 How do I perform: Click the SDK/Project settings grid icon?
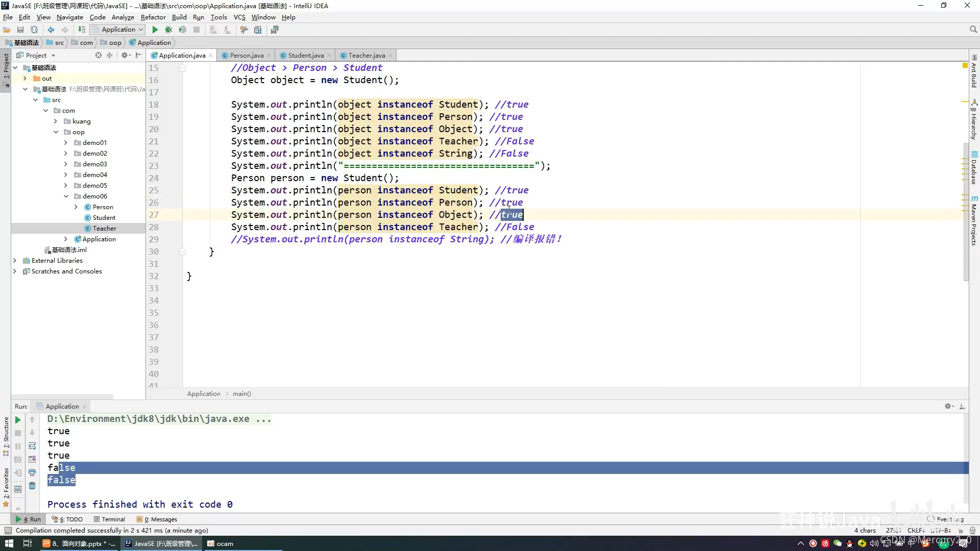point(258,30)
